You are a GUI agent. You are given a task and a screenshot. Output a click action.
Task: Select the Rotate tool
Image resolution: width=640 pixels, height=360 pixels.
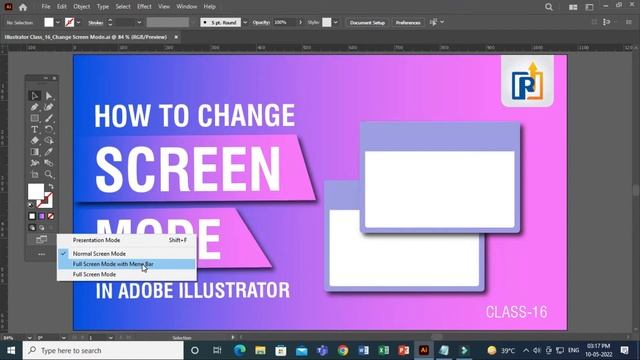click(49, 129)
